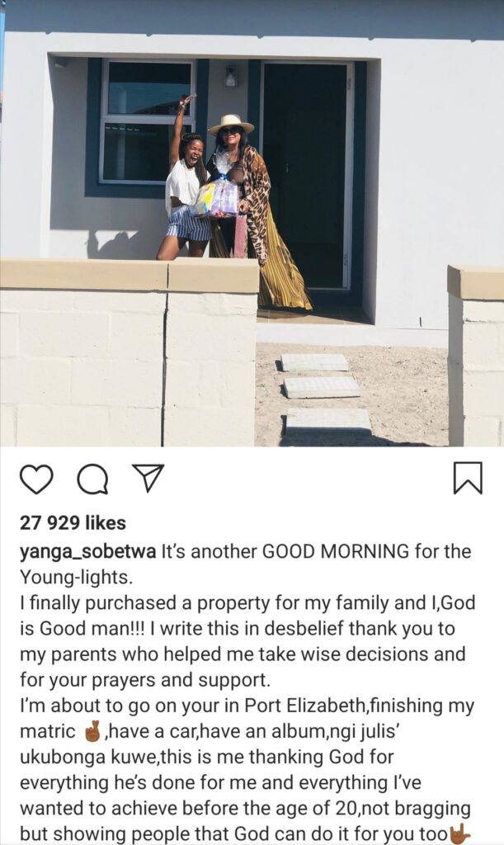
Task: Tap the wall lamp beside the door
Action: point(231,75)
